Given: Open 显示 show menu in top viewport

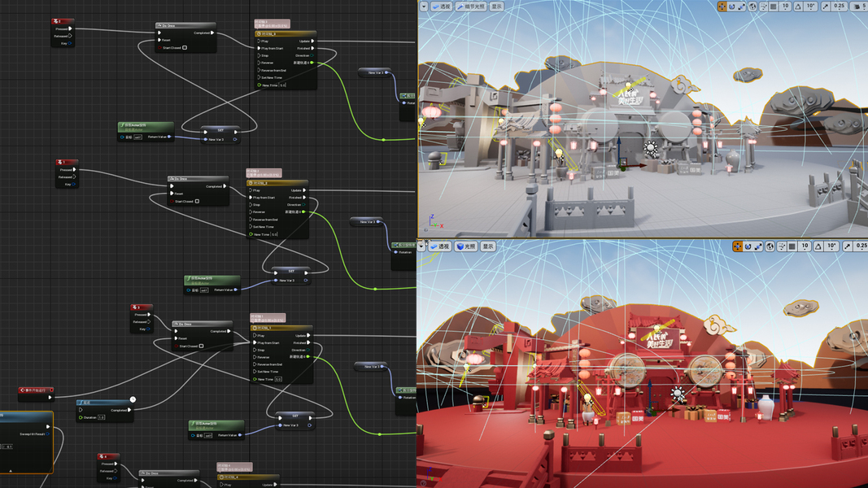Looking at the screenshot, I should [496, 7].
